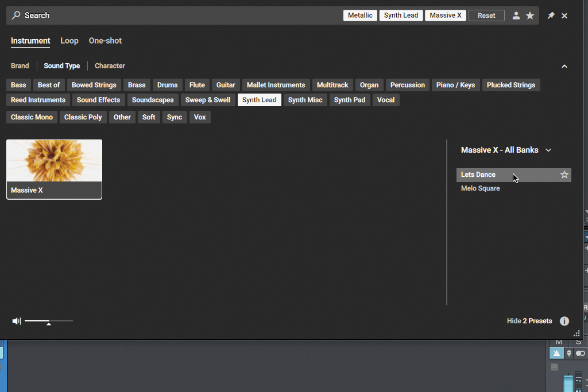
Task: Switch to the One-shot tab
Action: pos(105,41)
